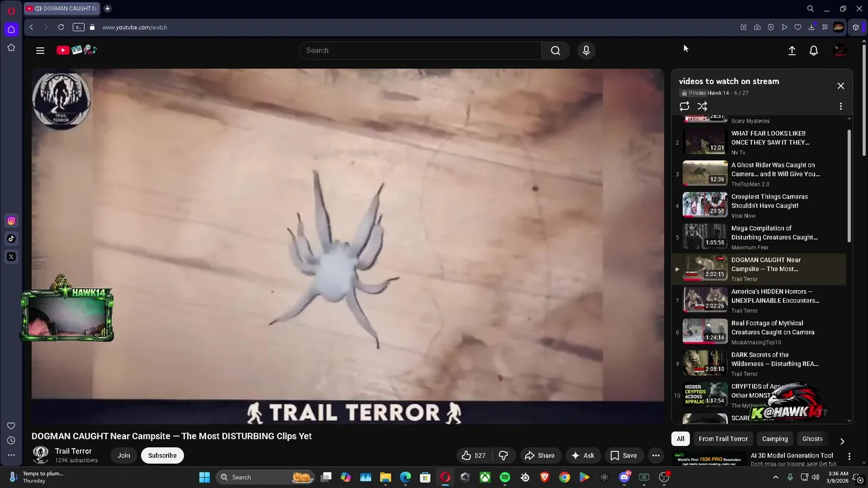Viewport: 868px width, 488px height.
Task: Open Spotify from taskbar
Action: pyautogui.click(x=505, y=477)
